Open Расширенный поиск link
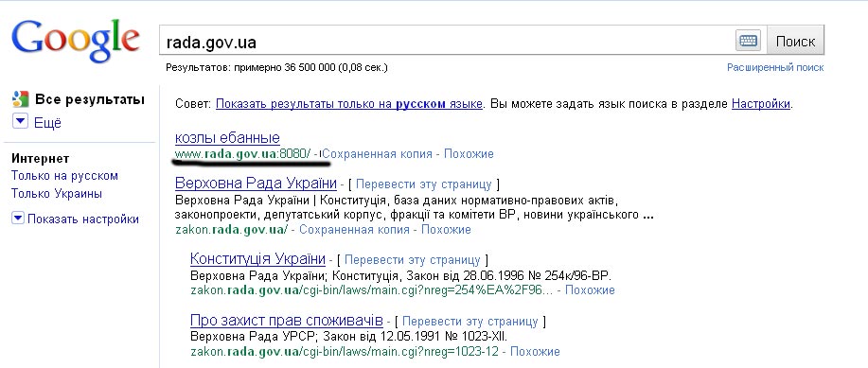Viewport: 868px width, 368px height. click(775, 67)
